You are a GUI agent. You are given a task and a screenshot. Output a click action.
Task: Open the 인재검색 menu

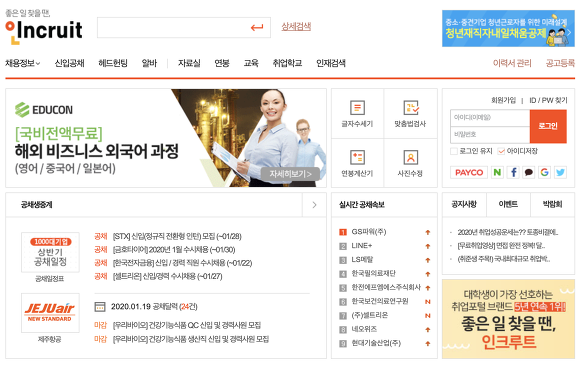(x=331, y=63)
